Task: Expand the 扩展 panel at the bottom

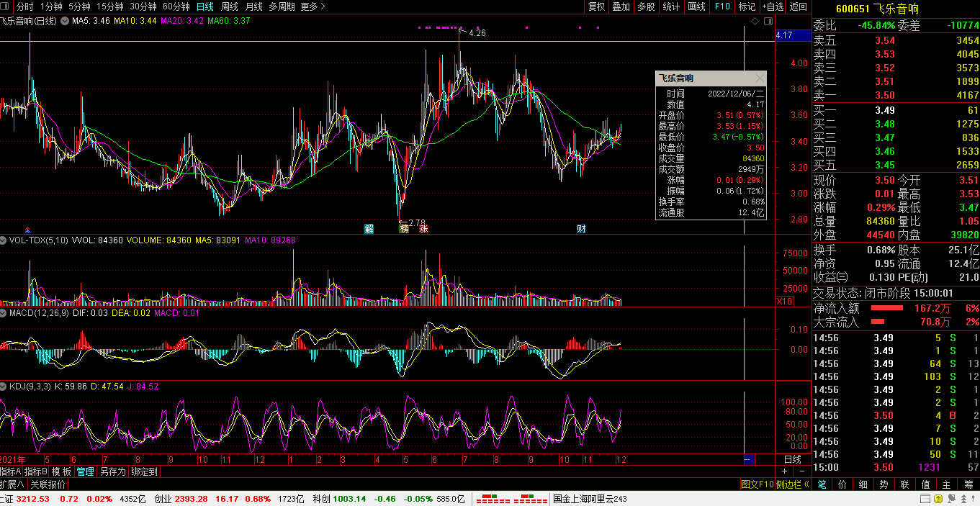Action: point(13,484)
